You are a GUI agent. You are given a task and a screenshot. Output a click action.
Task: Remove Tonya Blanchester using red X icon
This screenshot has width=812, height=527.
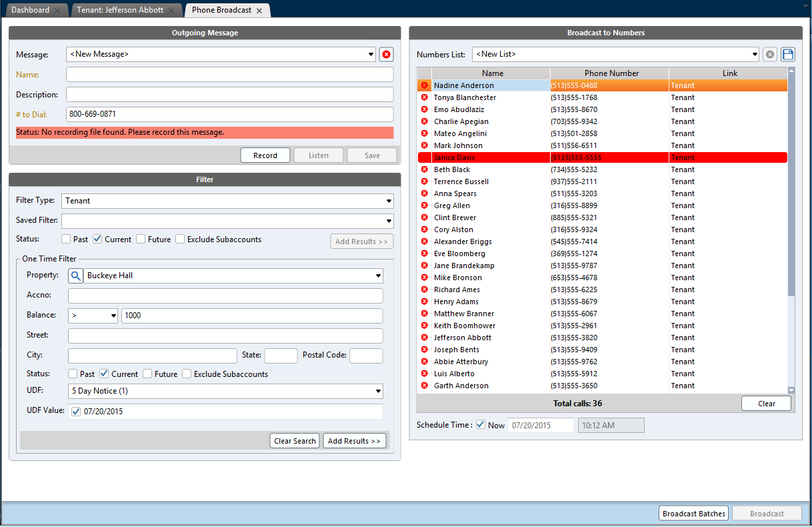click(424, 97)
